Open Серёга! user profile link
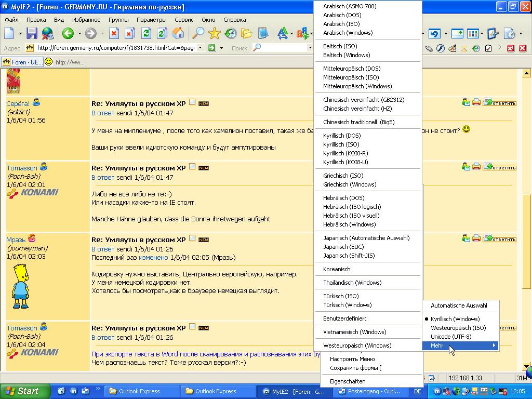Screen dimensions: 532x399 click(x=18, y=104)
